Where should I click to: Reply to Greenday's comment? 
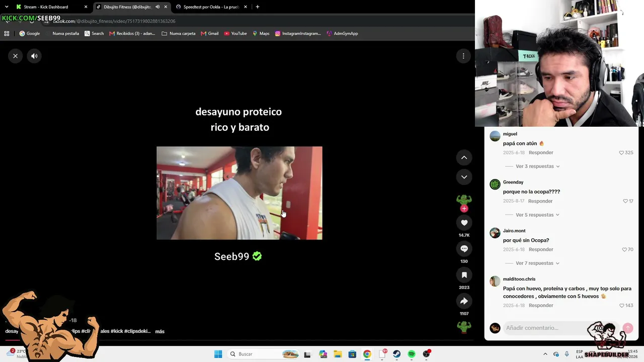[540, 201]
